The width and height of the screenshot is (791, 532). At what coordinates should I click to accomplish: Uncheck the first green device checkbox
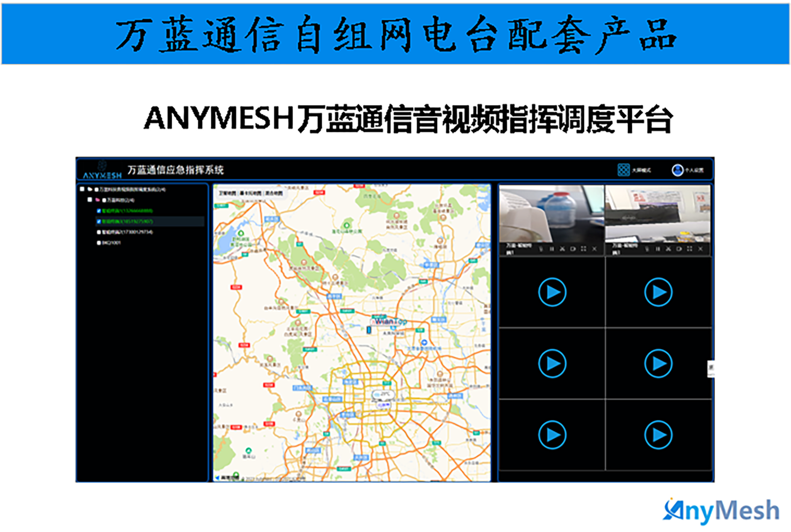[99, 211]
